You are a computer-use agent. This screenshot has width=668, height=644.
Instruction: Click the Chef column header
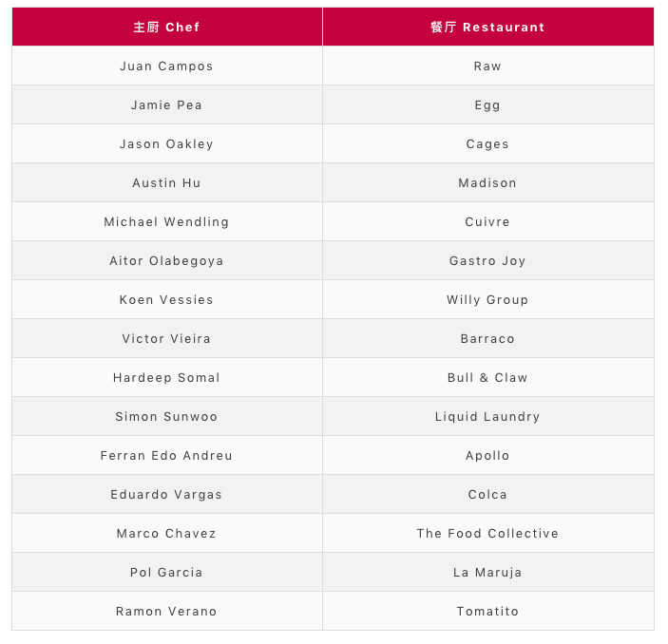[x=167, y=27]
